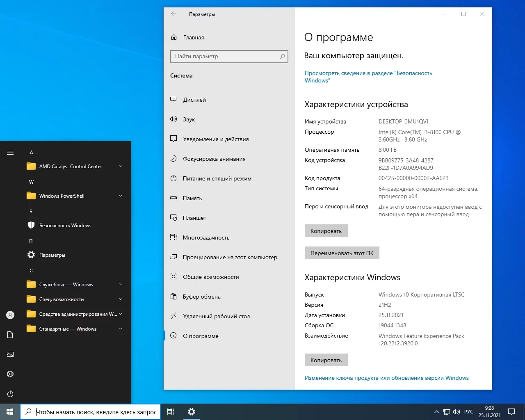The height and width of the screenshot is (420, 525).
Task: Open Pictures icon in Start menu rail
Action: [x=10, y=354]
